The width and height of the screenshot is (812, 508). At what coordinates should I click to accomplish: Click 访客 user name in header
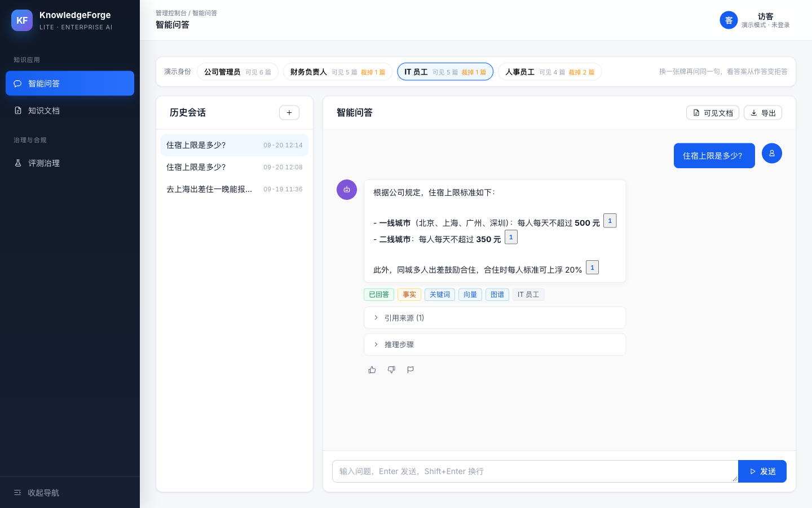766,16
